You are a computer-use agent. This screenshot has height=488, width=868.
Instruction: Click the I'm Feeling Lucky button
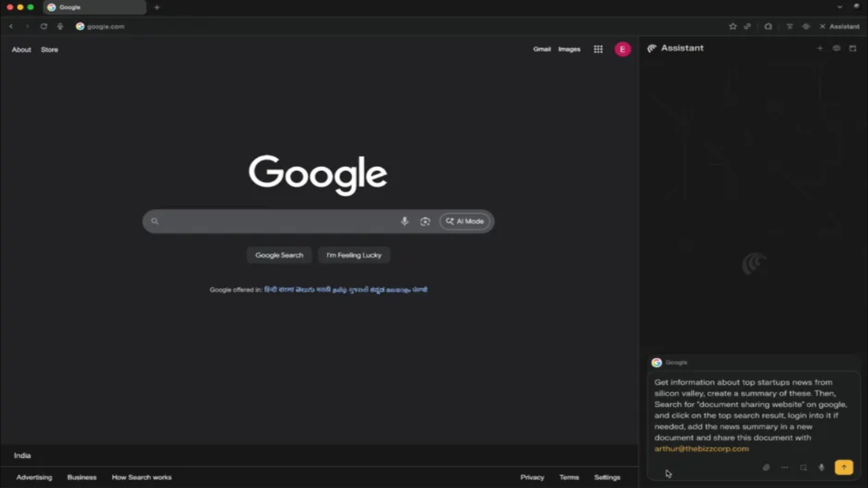pyautogui.click(x=354, y=255)
